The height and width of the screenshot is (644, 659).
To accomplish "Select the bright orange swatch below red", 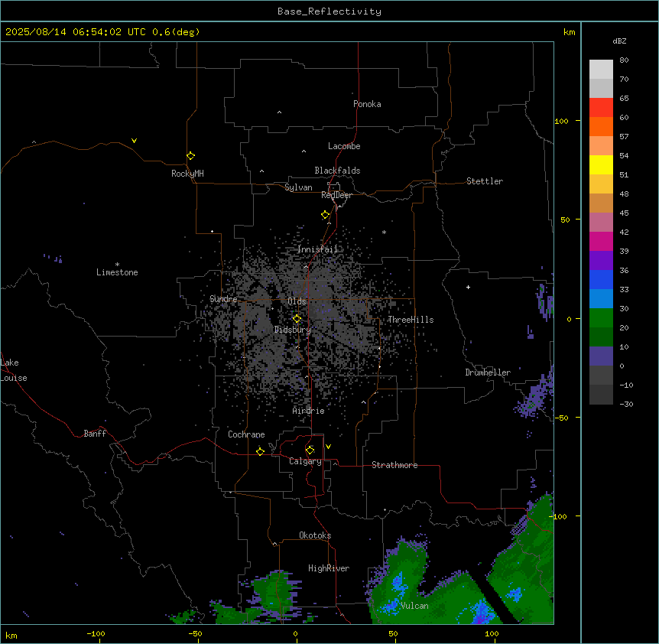I will pyautogui.click(x=601, y=126).
